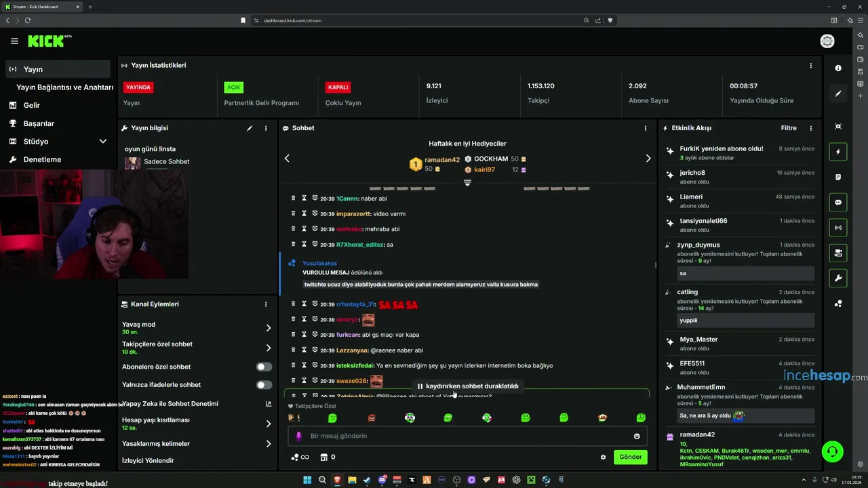Open Takipçilere özel sohbet settings arrow
Image resolution: width=868 pixels, height=488 pixels.
click(x=269, y=348)
